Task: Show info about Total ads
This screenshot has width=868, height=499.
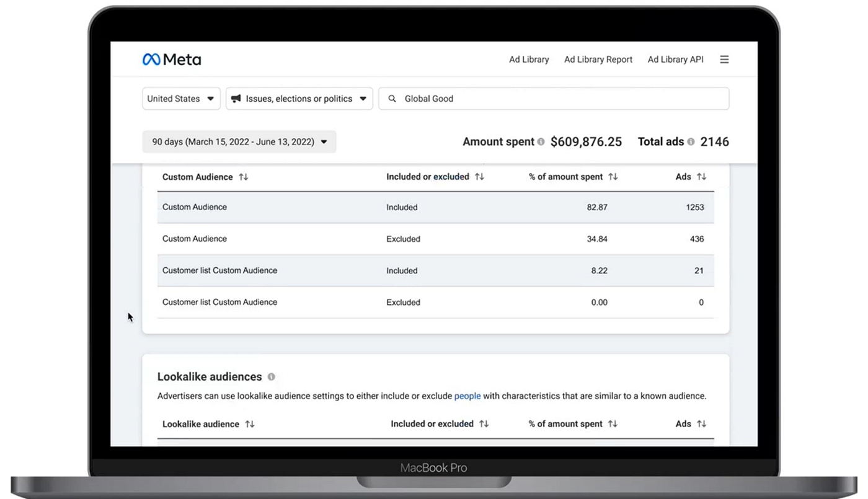Action: pyautogui.click(x=691, y=142)
